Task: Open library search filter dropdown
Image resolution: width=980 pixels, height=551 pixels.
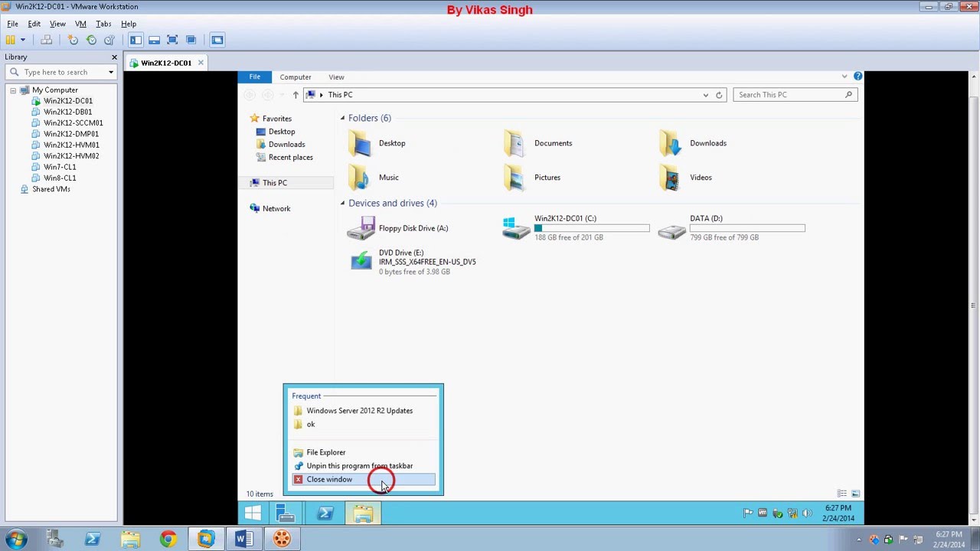Action: (111, 72)
